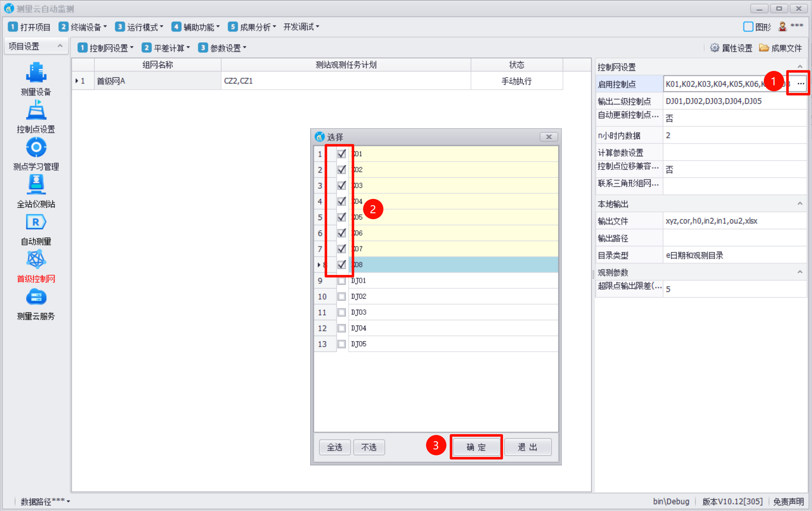Open the 成果分析 menu
Screen dimensions: 812x511
[252, 27]
